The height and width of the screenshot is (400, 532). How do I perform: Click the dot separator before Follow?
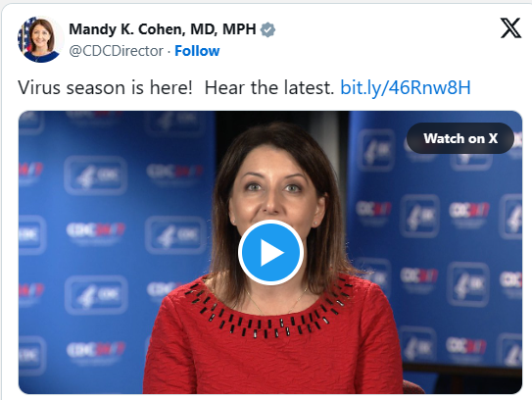pyautogui.click(x=169, y=52)
